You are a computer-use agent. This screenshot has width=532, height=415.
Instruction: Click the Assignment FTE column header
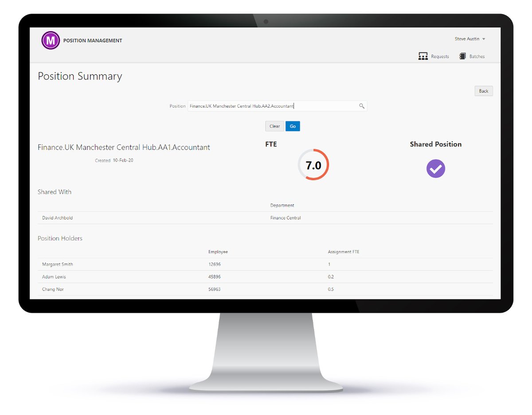344,252
